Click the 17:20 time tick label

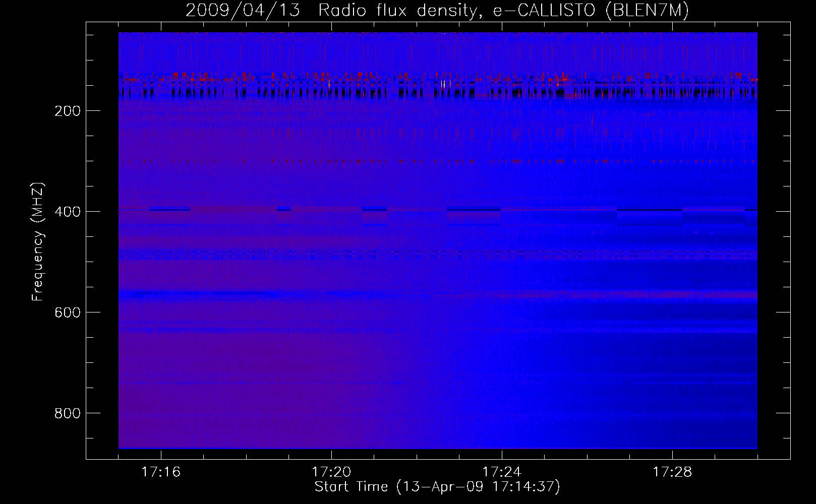point(331,472)
